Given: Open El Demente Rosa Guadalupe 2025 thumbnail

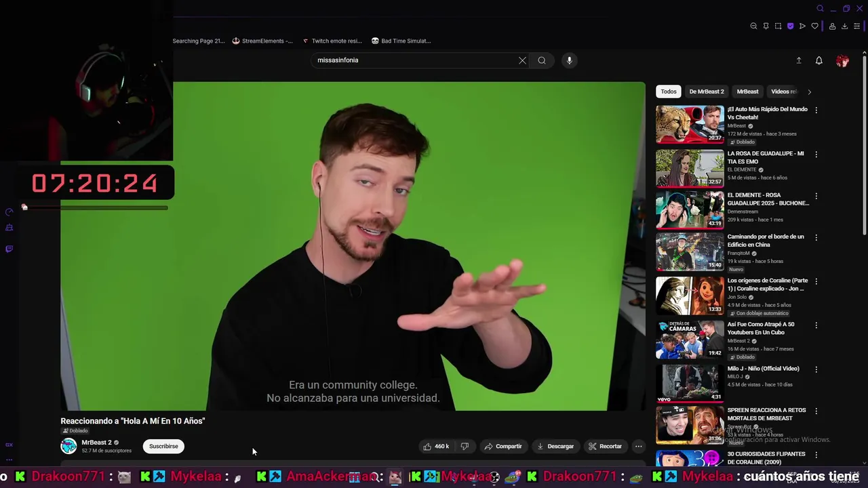Looking at the screenshot, I should 690,209.
